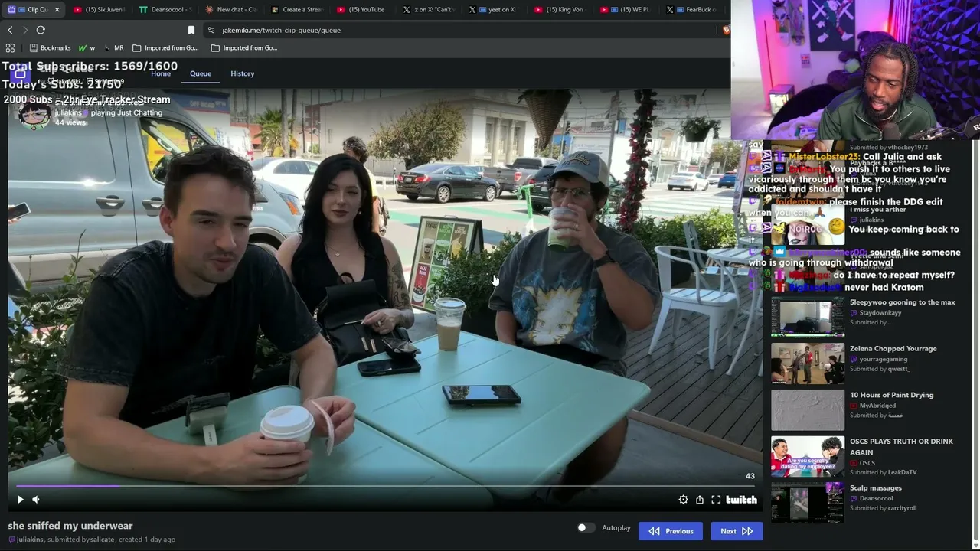980x551 pixels.
Task: Open juliakins channel link below the title
Action: 30,540
